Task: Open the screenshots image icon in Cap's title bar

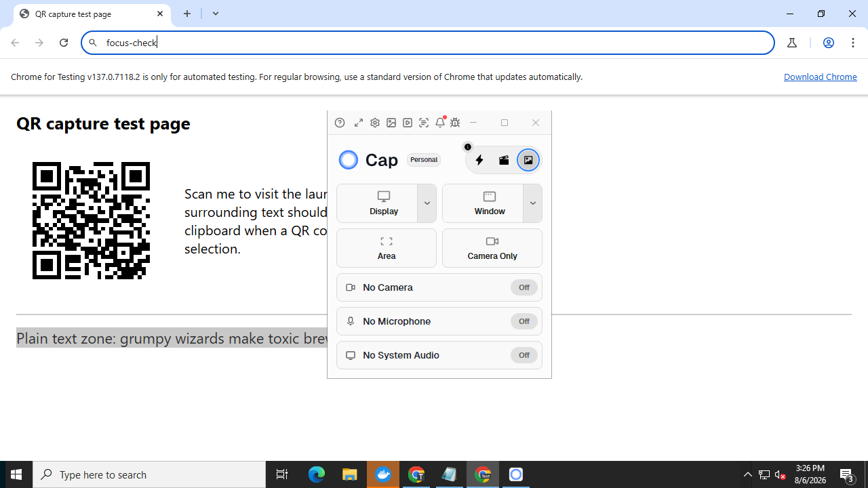Action: click(391, 123)
